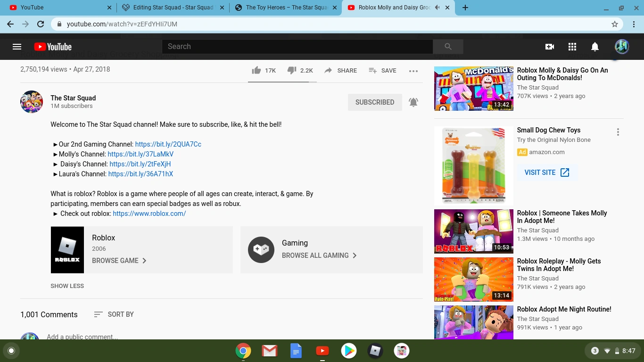This screenshot has height=362, width=644.
Task: Launch Chrome from the shelf
Action: 243,351
